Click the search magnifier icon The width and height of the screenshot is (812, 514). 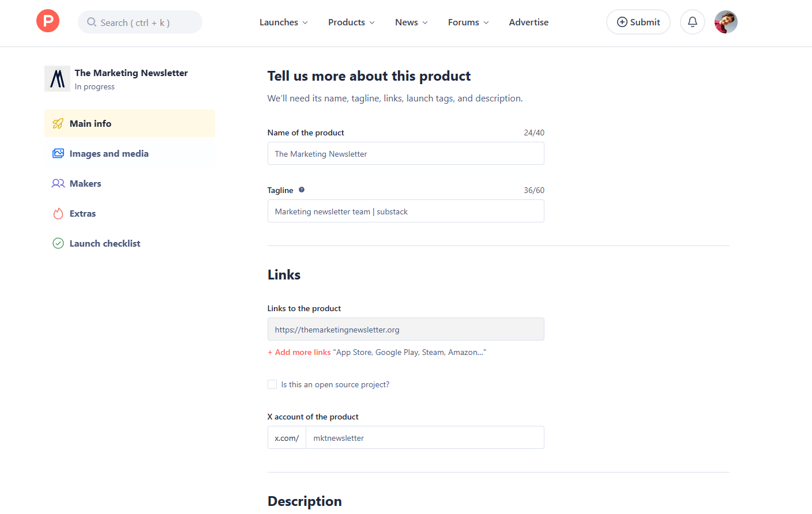pyautogui.click(x=92, y=22)
